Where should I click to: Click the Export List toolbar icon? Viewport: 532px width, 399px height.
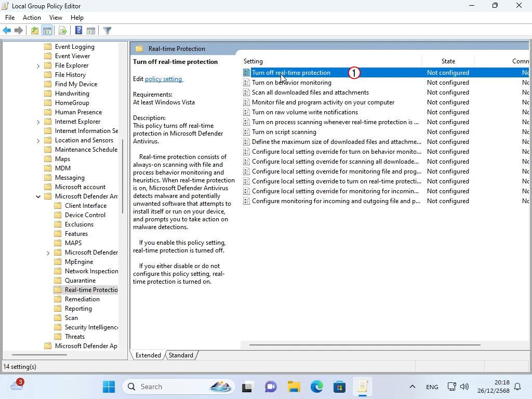(x=63, y=31)
